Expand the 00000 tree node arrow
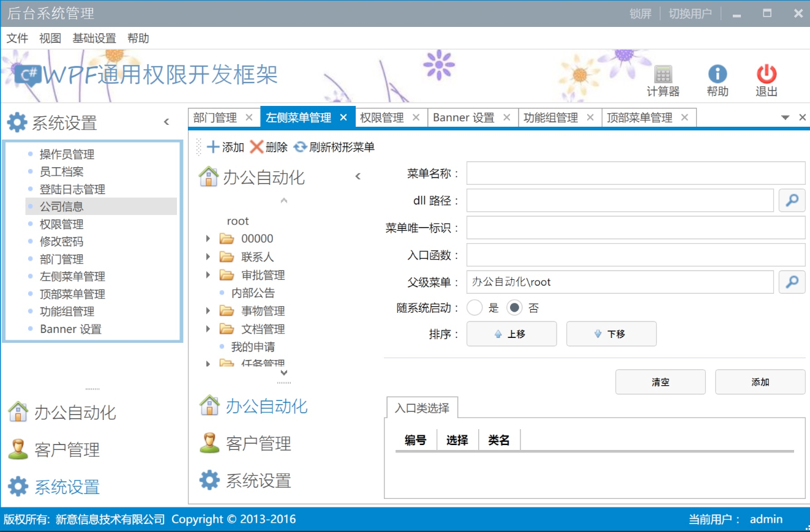Viewport: 810px width, 532px height. click(208, 239)
